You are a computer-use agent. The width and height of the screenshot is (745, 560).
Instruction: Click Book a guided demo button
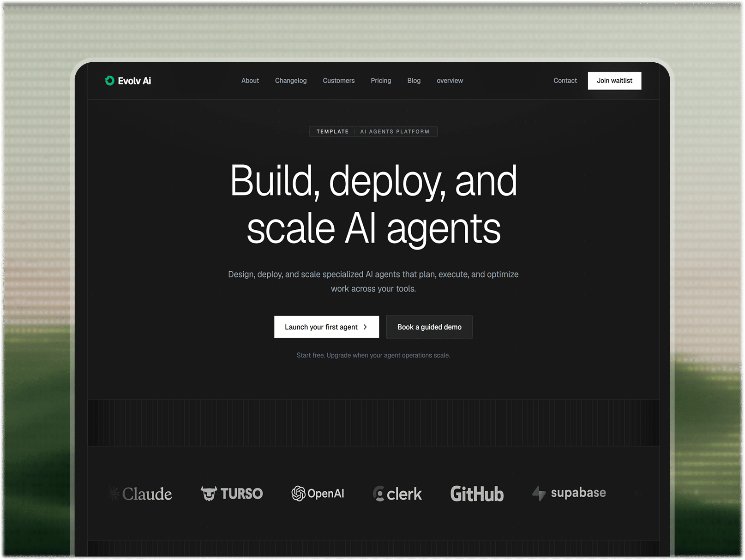[429, 327]
